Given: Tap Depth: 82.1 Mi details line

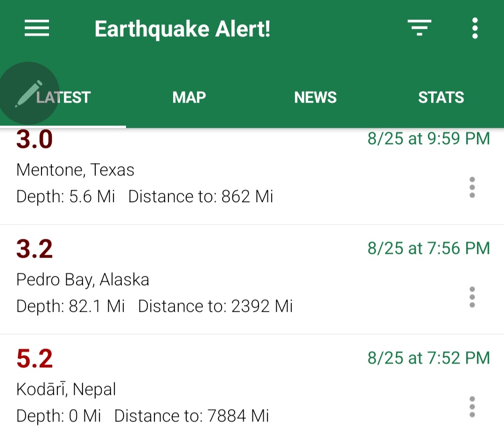Looking at the screenshot, I should coord(70,306).
